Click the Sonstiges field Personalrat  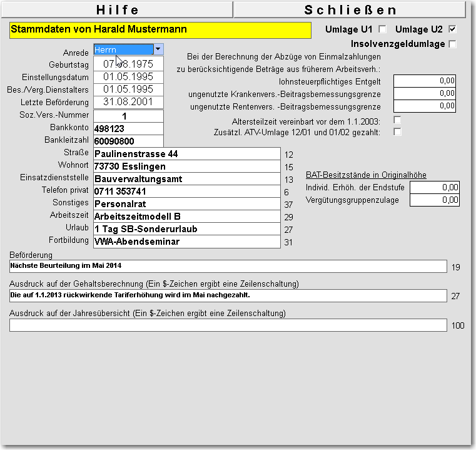point(187,204)
